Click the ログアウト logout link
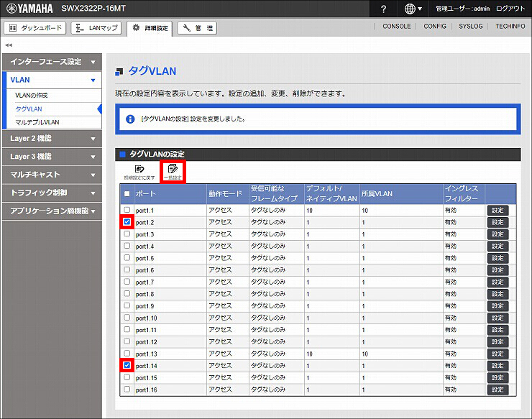Image resolution: width=532 pixels, height=419 pixels. [x=510, y=9]
